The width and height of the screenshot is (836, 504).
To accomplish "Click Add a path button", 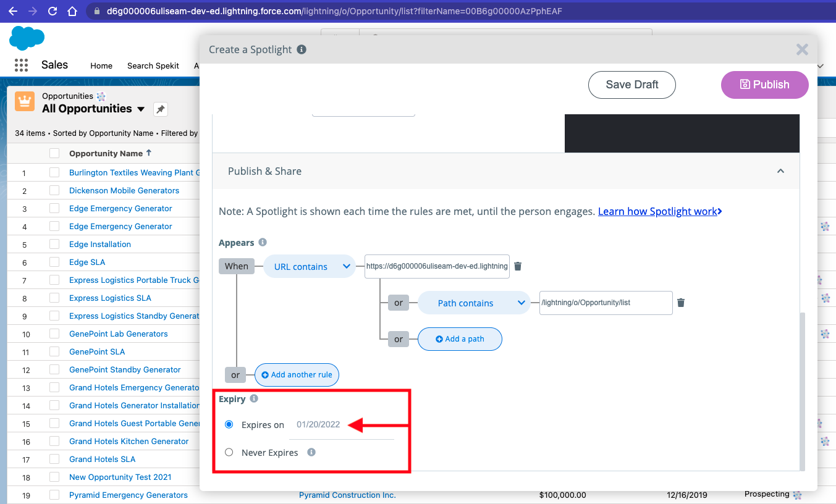I will pos(460,338).
